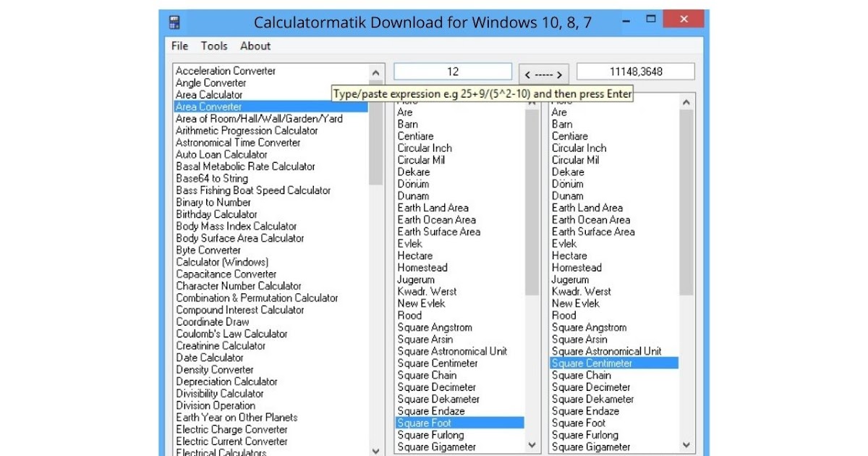Select Capacitance Converter
This screenshot has width=868, height=456.
226,274
